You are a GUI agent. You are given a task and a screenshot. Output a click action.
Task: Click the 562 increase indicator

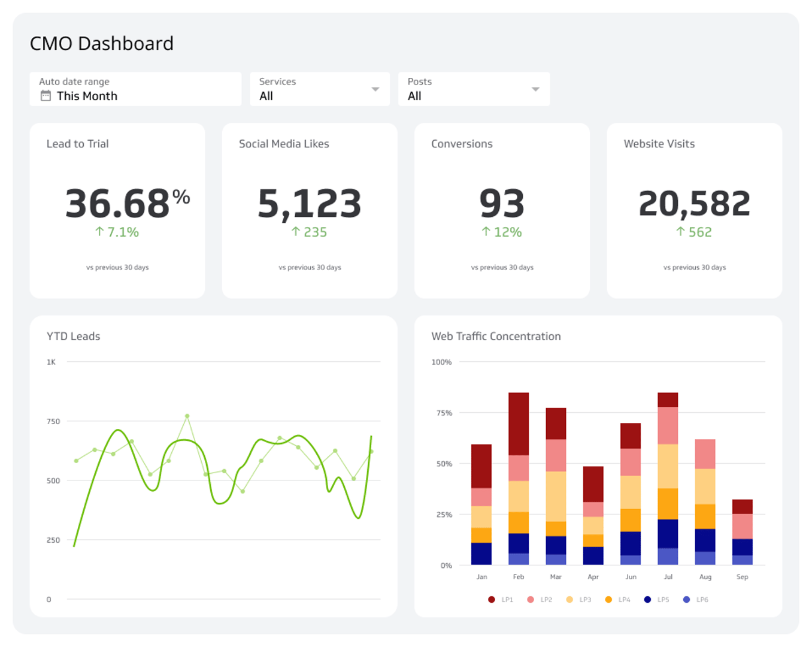tap(695, 232)
